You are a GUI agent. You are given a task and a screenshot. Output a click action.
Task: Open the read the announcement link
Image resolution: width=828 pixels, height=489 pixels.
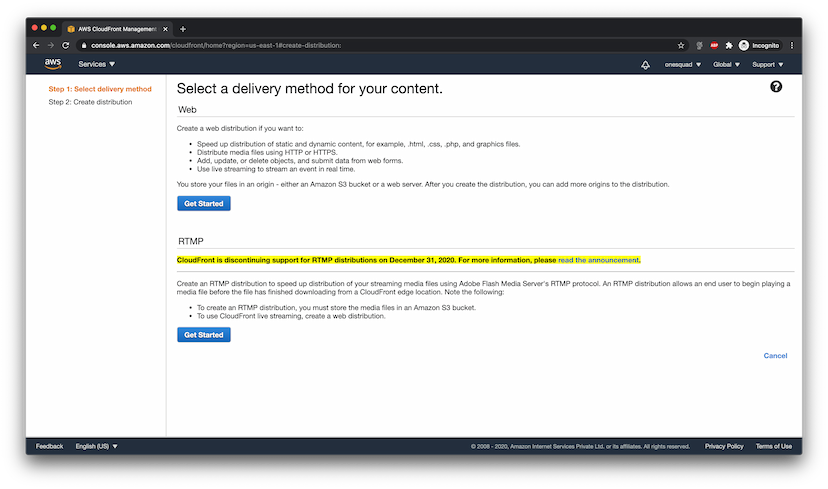coord(599,260)
